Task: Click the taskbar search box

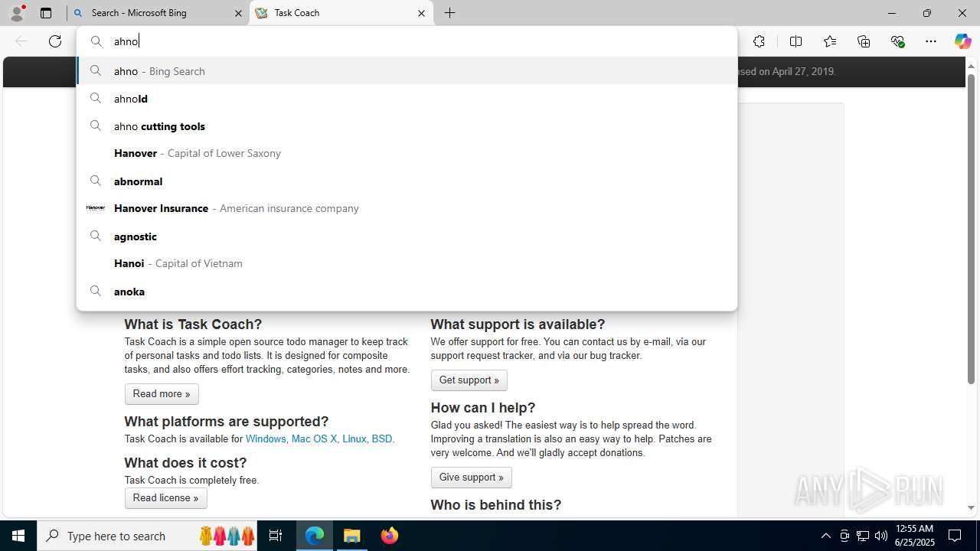Action: click(147, 536)
